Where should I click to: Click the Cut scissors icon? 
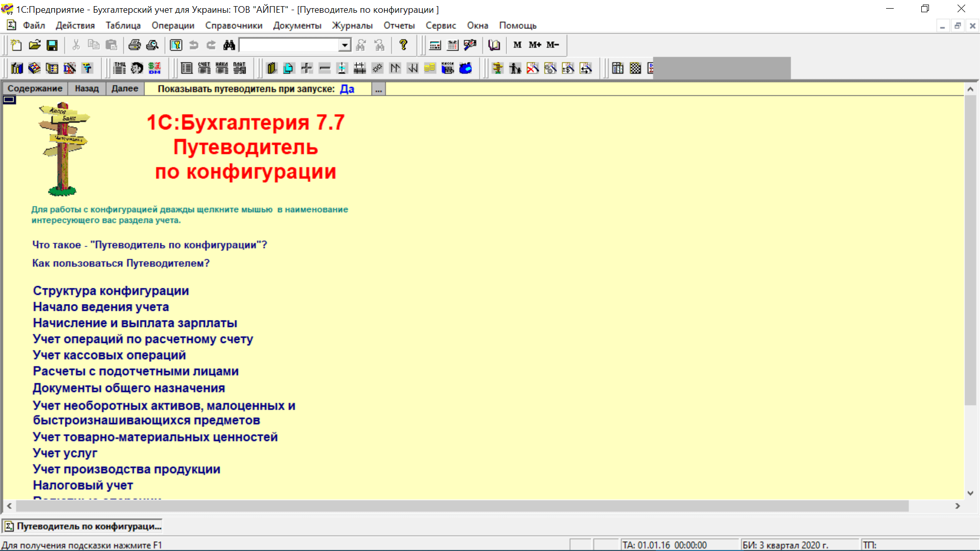coord(76,45)
